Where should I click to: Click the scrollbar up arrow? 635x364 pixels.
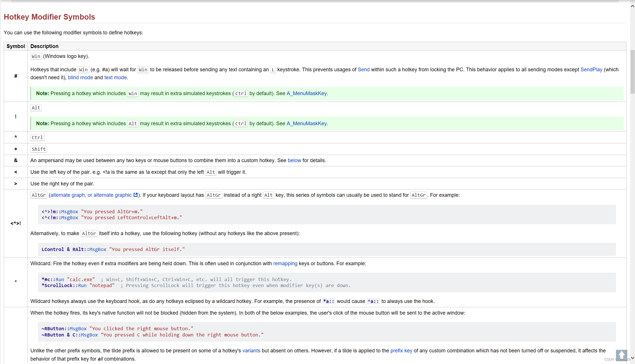632,6
